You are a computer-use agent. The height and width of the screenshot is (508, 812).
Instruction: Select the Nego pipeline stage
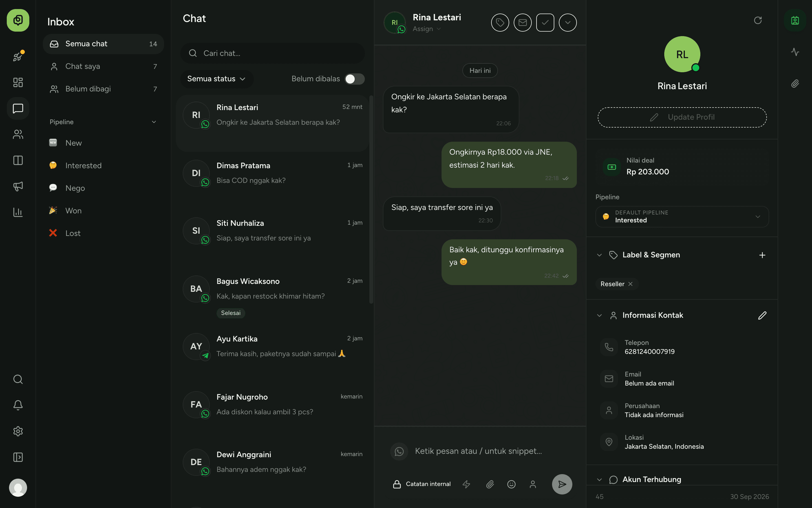(103, 188)
